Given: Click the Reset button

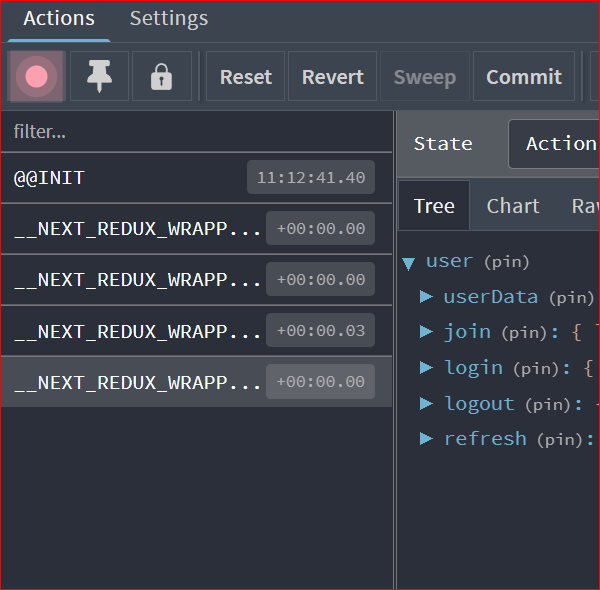Looking at the screenshot, I should coord(246,77).
